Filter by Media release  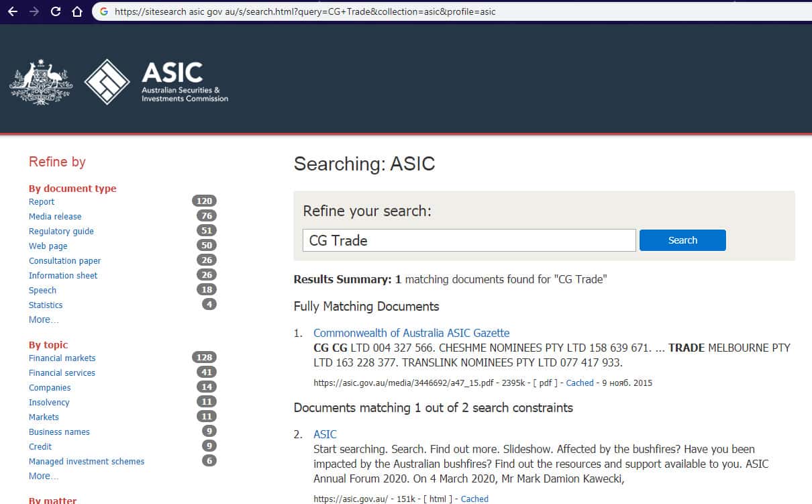(55, 216)
